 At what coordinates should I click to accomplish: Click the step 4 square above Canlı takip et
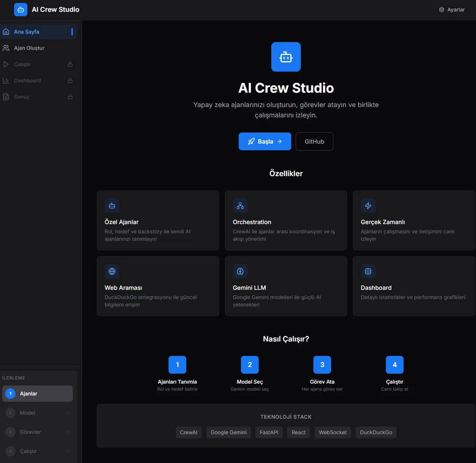(395, 365)
